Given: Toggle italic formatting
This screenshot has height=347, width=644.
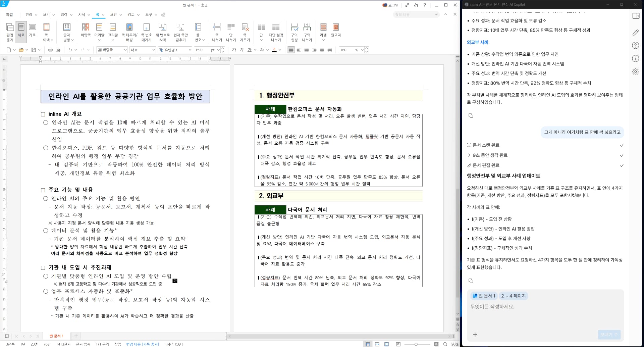Looking at the screenshot, I should [241, 49].
